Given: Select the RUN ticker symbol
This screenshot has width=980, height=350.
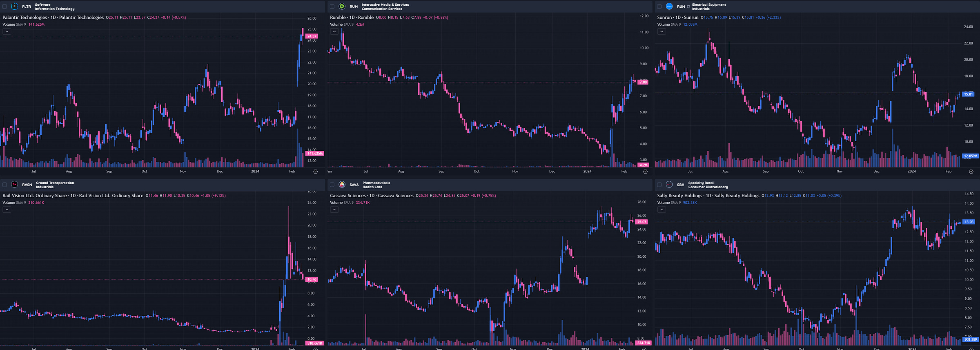Looking at the screenshot, I should click(x=681, y=7).
